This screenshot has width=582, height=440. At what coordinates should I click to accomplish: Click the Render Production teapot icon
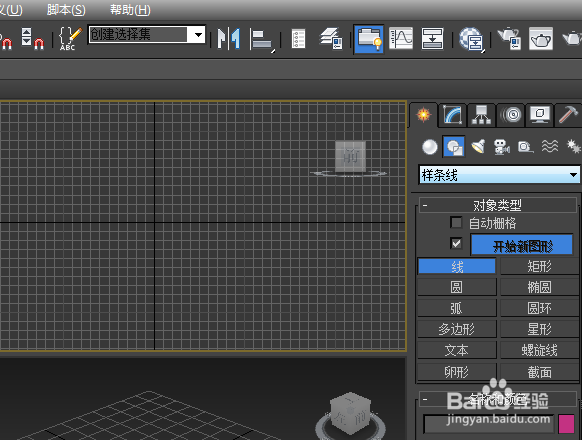[572, 39]
